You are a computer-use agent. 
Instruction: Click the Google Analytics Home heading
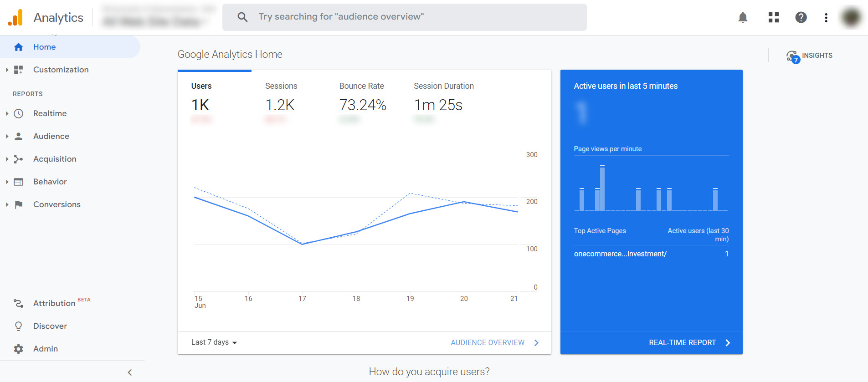coord(230,55)
